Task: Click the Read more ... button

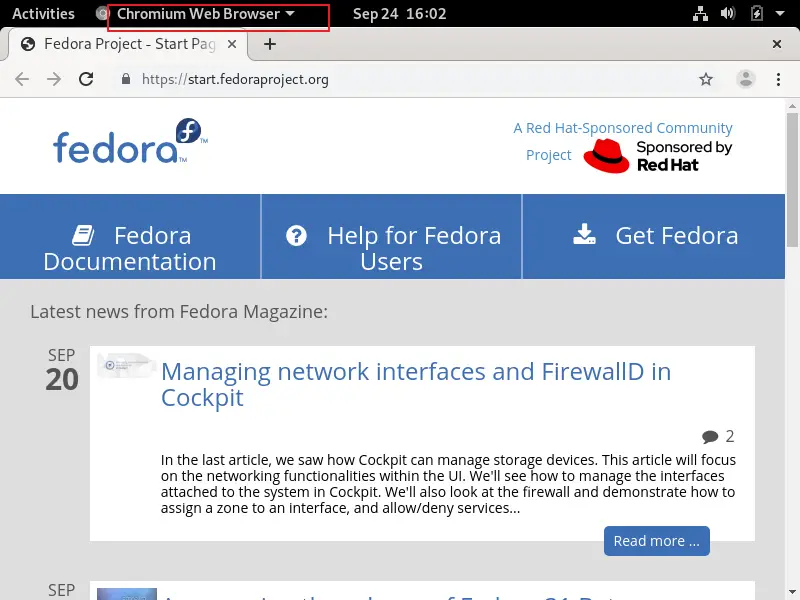Action: 657,541
